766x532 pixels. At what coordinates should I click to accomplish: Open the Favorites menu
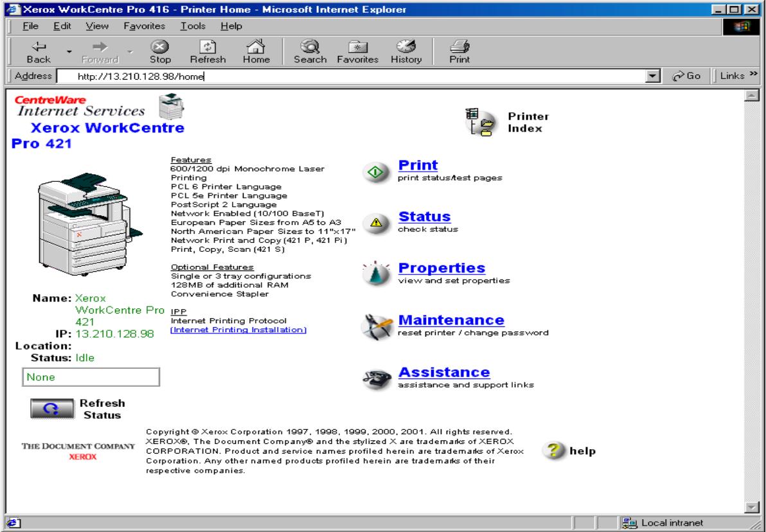144,26
